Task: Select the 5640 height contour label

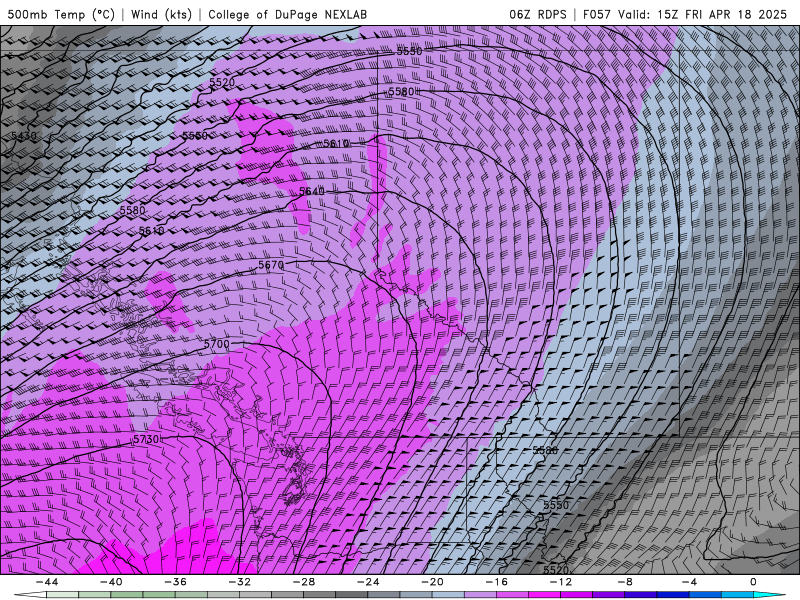Action: [x=312, y=191]
